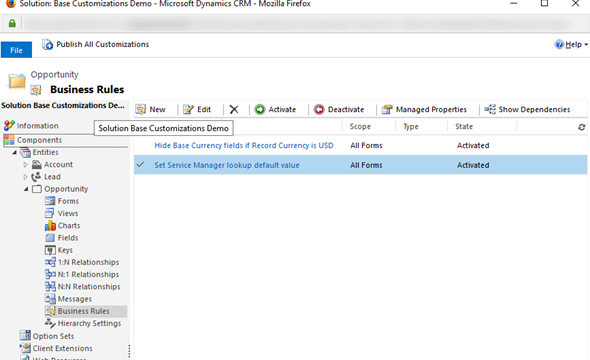This screenshot has width=590, height=360.
Task: Click the New business rule icon
Action: click(141, 109)
